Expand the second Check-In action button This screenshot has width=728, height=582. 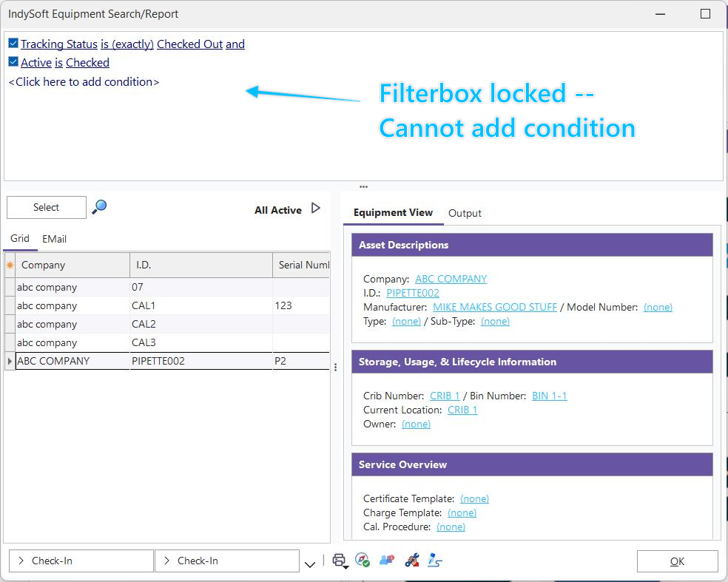(226, 561)
